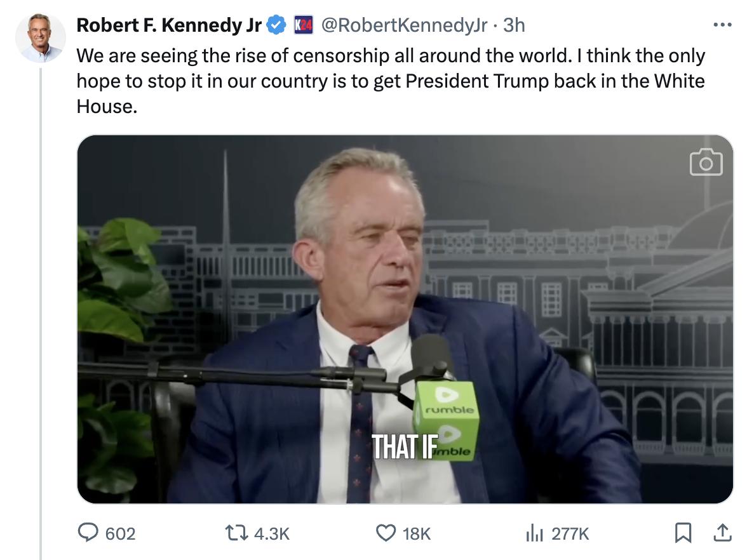Click the blue verified badge next to the name
This screenshot has height=560, width=747.
[x=275, y=23]
